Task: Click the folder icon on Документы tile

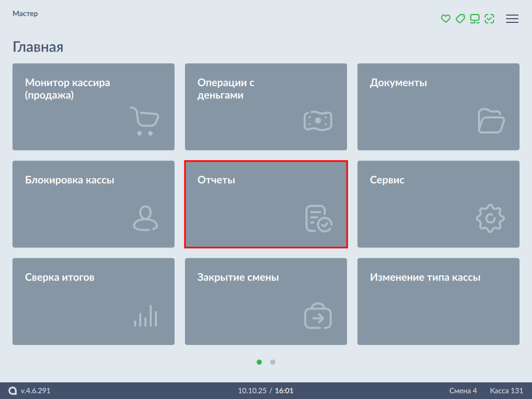Action: pos(490,121)
